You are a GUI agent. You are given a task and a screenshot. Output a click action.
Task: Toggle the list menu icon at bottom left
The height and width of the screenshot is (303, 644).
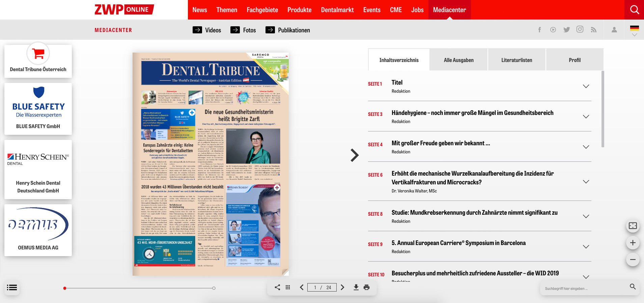click(12, 287)
